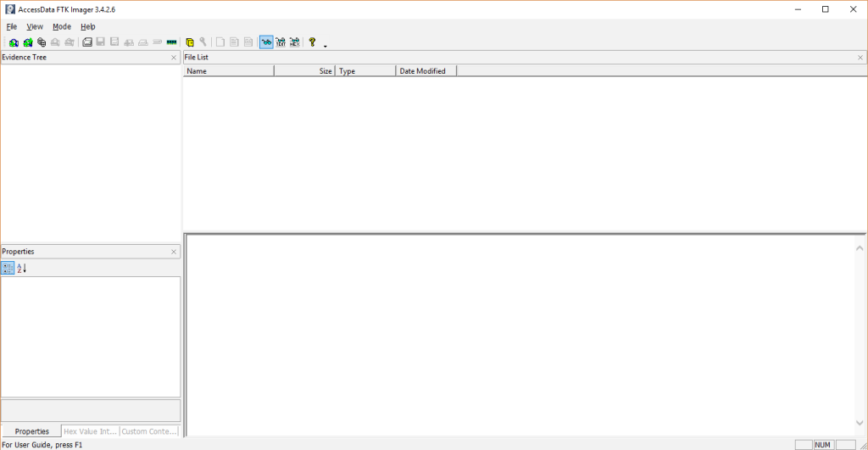
Task: Click the Detect EFS Encryption key icon
Action: coord(203,42)
